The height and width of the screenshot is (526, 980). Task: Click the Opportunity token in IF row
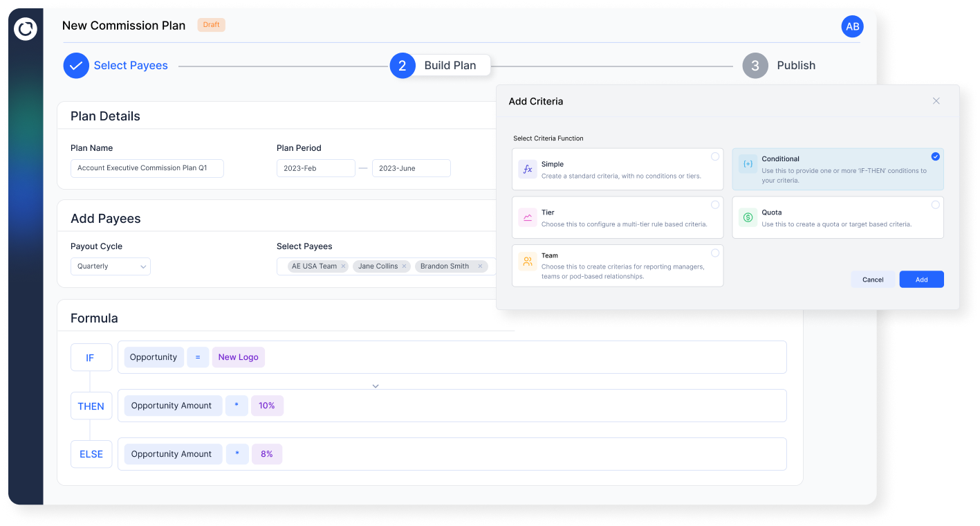click(x=154, y=357)
